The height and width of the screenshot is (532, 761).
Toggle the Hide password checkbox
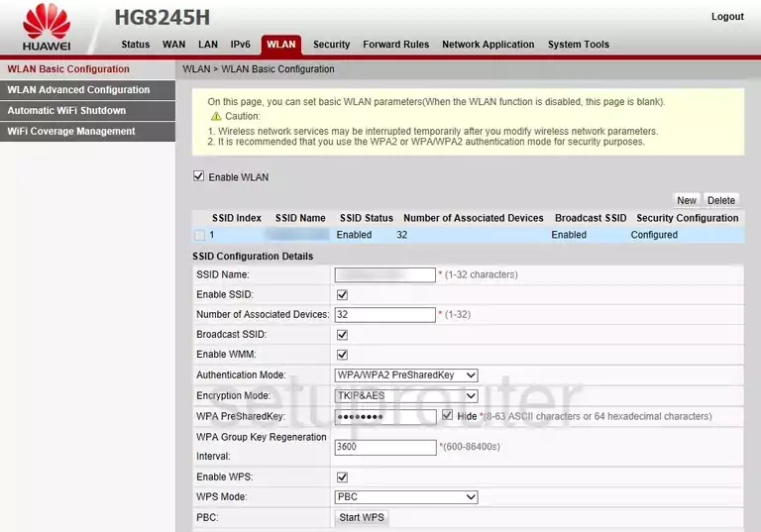point(447,415)
